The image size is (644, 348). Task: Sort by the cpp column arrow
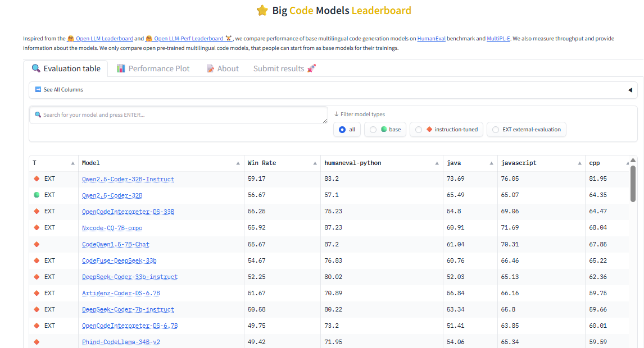tap(627, 163)
